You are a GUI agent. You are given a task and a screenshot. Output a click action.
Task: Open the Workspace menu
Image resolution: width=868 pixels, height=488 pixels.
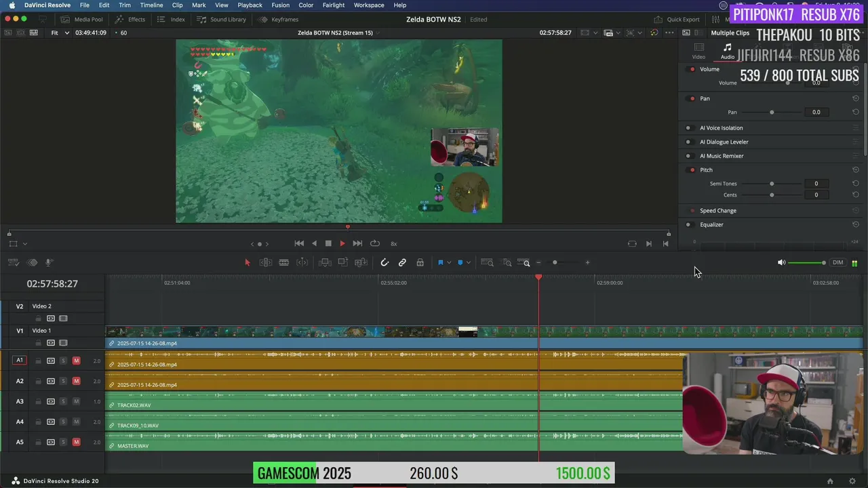pyautogui.click(x=369, y=5)
